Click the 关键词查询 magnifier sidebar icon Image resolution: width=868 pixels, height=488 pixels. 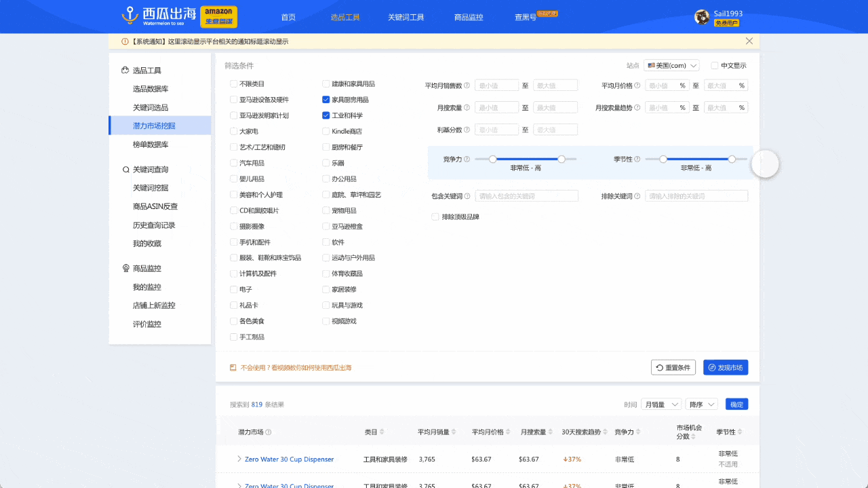coord(125,170)
